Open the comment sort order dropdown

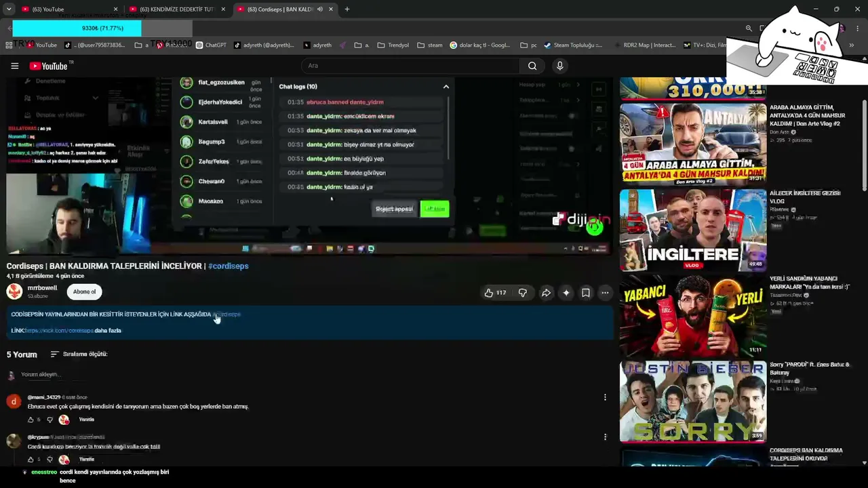79,354
